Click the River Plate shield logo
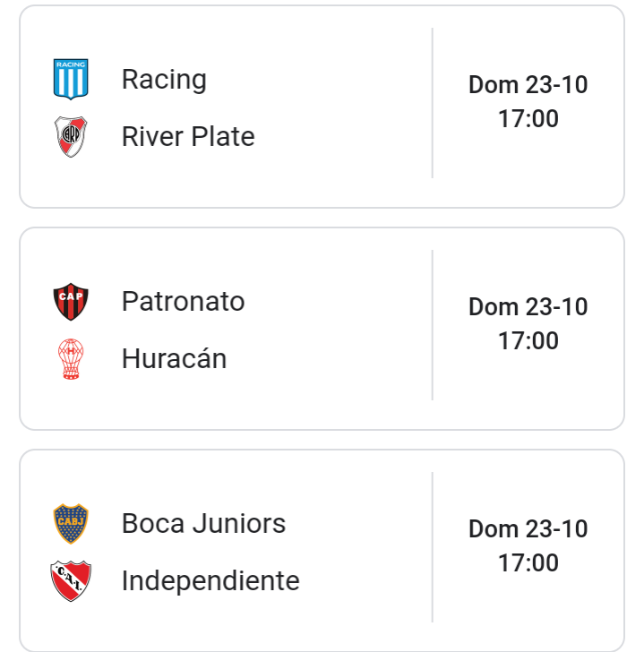The width and height of the screenshot is (644, 652). pyautogui.click(x=71, y=136)
